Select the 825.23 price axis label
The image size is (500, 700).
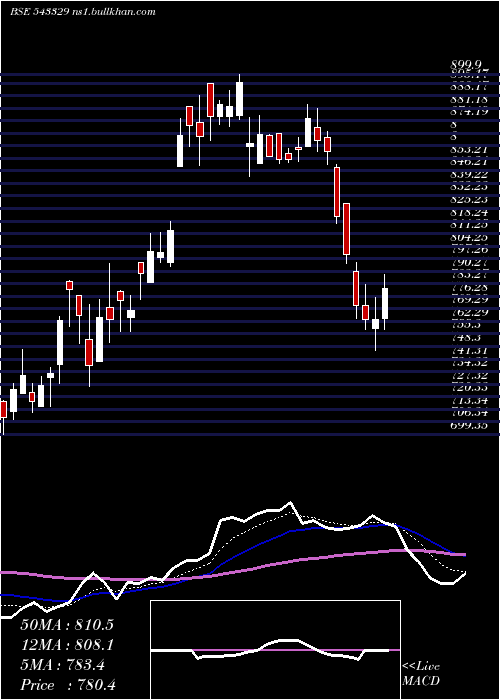coord(469,199)
